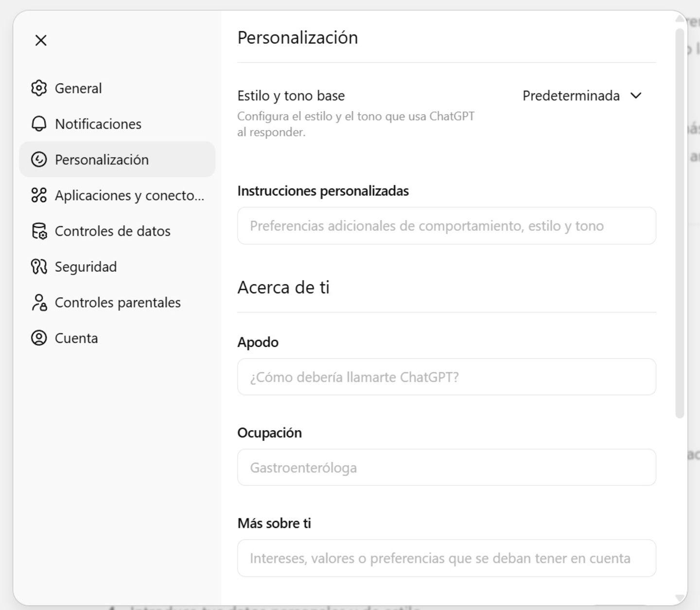The image size is (700, 610).
Task: Select the Notificaciones bell icon
Action: pyautogui.click(x=39, y=124)
